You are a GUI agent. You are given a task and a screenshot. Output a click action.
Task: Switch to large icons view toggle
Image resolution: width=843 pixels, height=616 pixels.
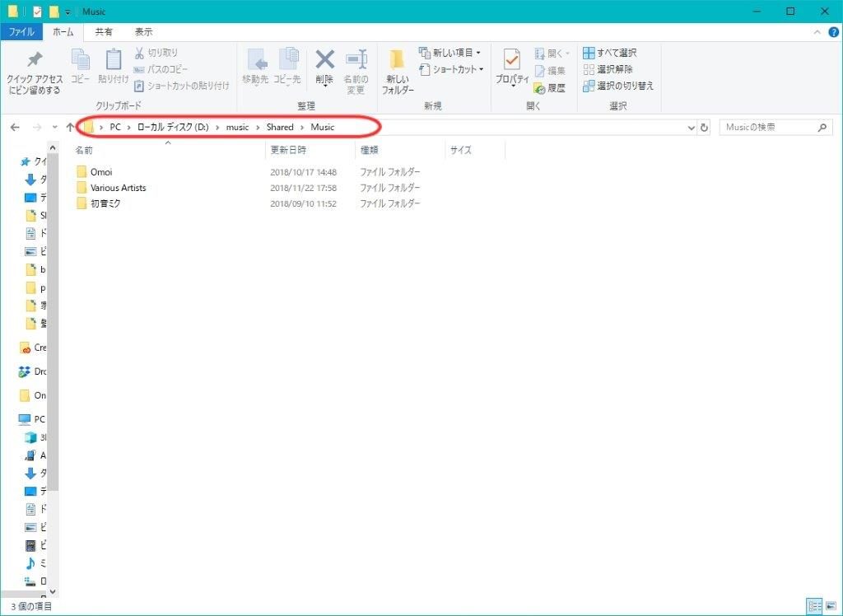pos(830,605)
